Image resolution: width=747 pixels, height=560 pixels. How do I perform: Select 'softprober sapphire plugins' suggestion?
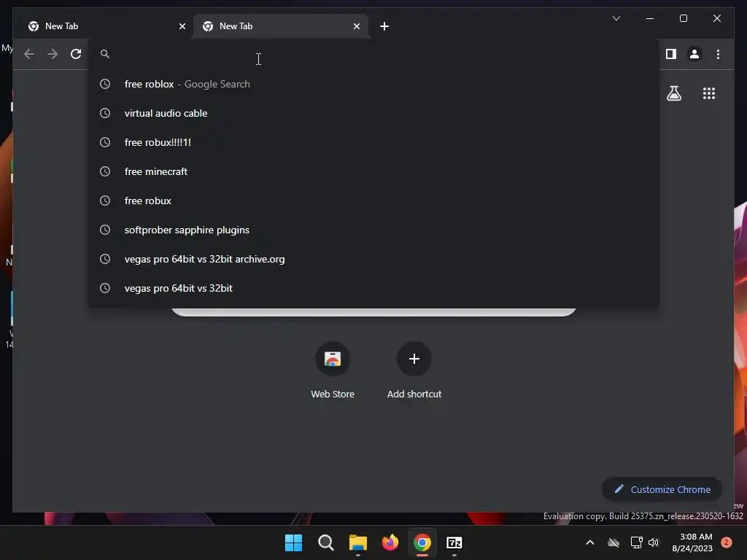(373, 230)
